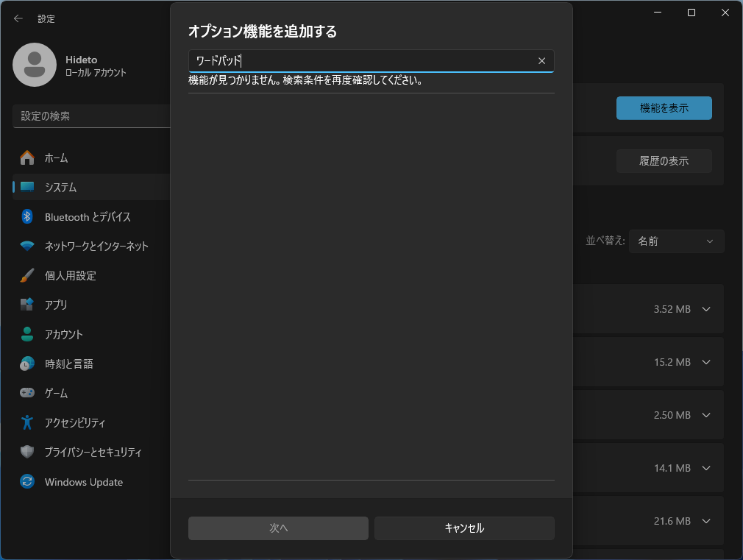
Task: Expand the 3.52 MB feature details
Action: 705,309
